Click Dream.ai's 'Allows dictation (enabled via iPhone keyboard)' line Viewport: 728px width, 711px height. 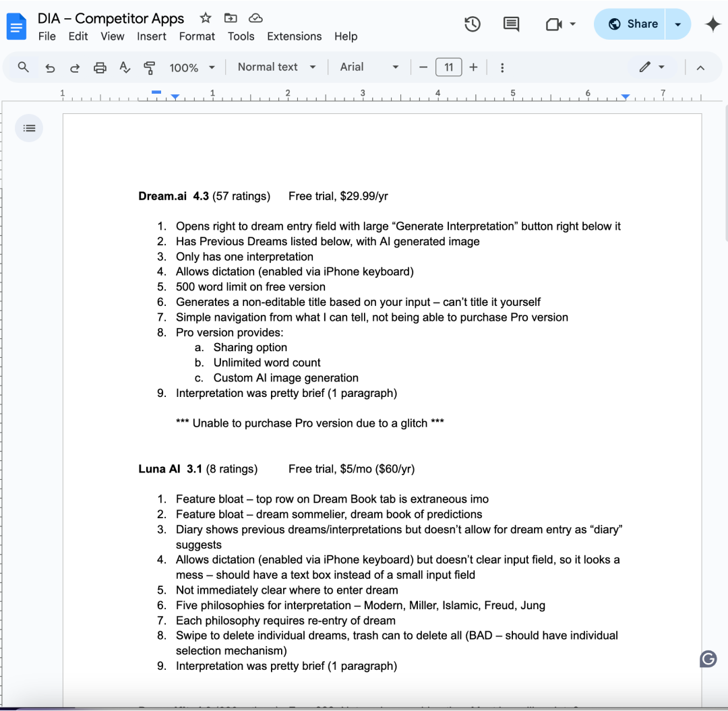pyautogui.click(x=295, y=272)
